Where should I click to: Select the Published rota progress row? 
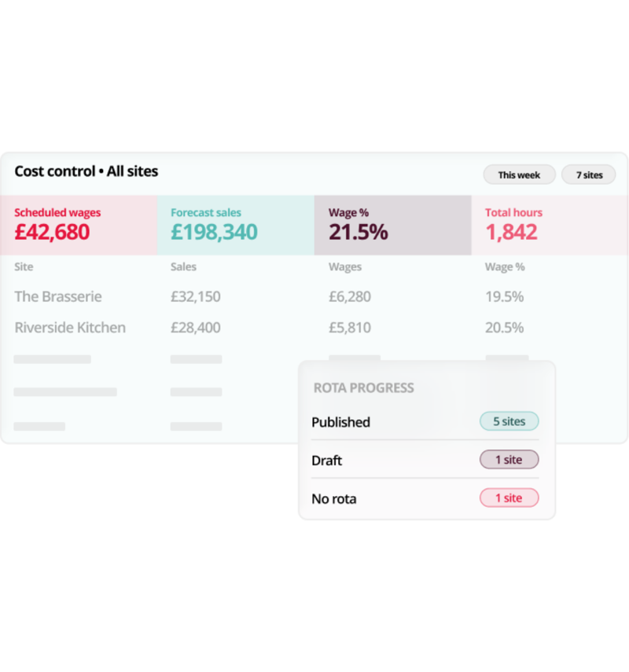425,422
